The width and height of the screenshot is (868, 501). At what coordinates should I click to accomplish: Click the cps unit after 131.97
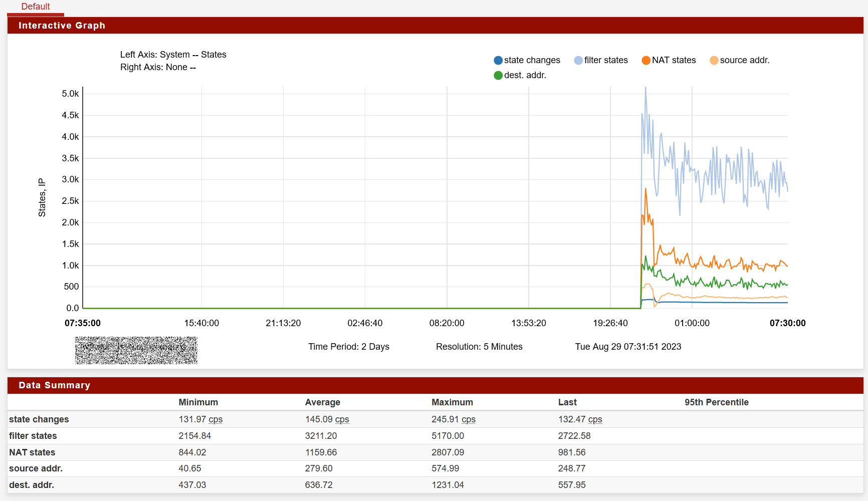(215, 419)
